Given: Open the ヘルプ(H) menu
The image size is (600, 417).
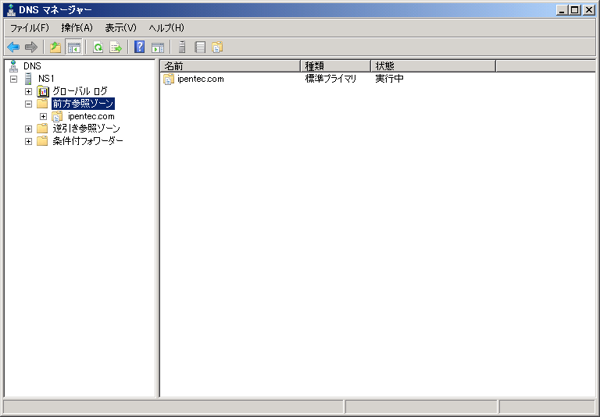Looking at the screenshot, I should coord(166,28).
